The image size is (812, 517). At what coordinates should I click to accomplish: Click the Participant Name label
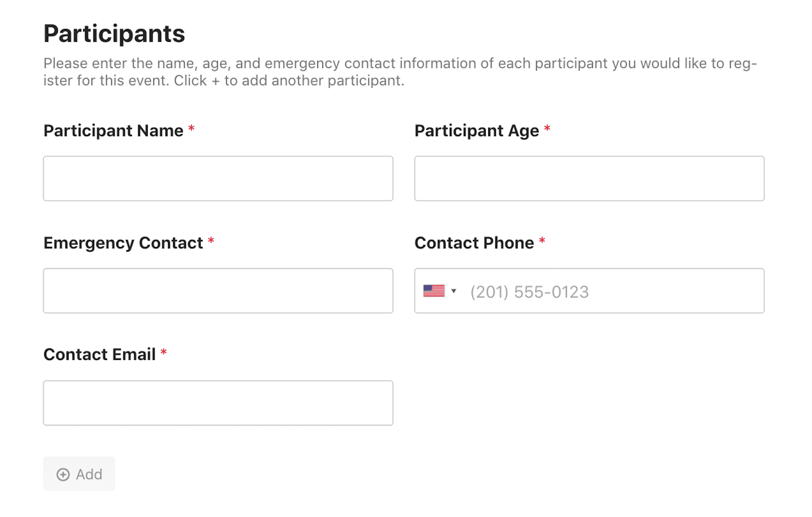click(x=113, y=131)
